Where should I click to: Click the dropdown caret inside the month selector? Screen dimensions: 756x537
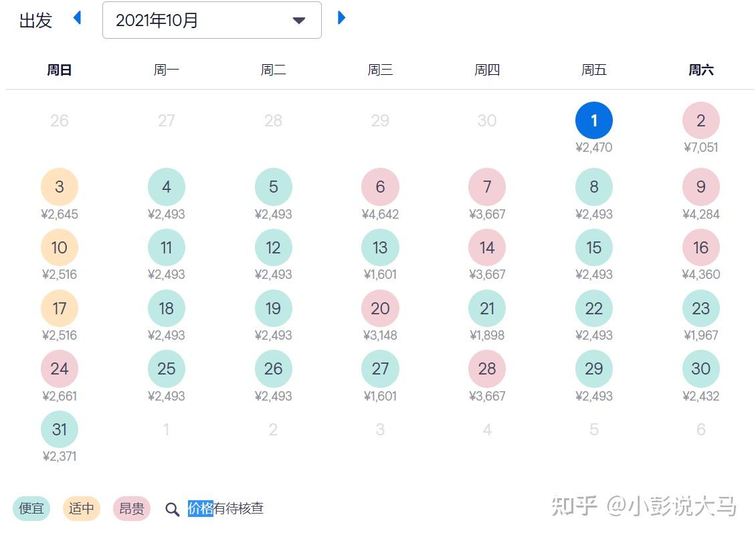point(298,21)
